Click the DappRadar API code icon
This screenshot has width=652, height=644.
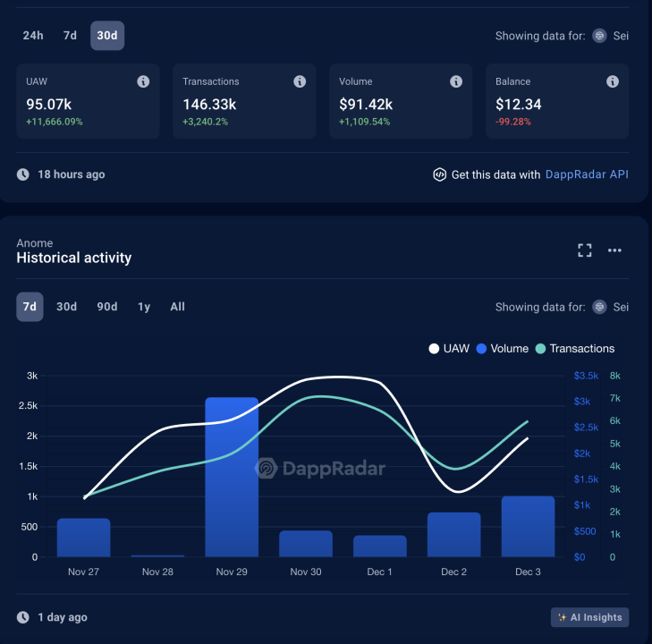click(x=439, y=174)
